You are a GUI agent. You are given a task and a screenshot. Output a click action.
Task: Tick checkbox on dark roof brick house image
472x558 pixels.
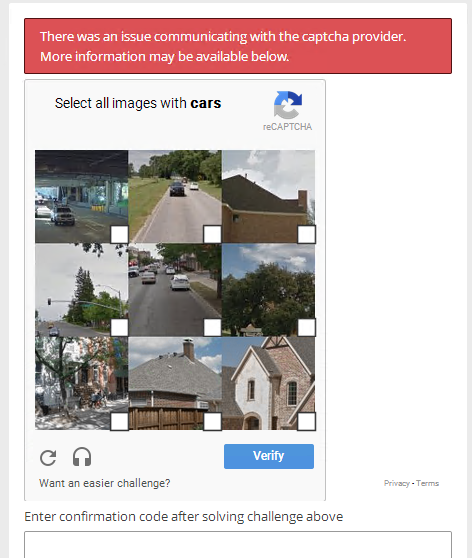pyautogui.click(x=306, y=234)
